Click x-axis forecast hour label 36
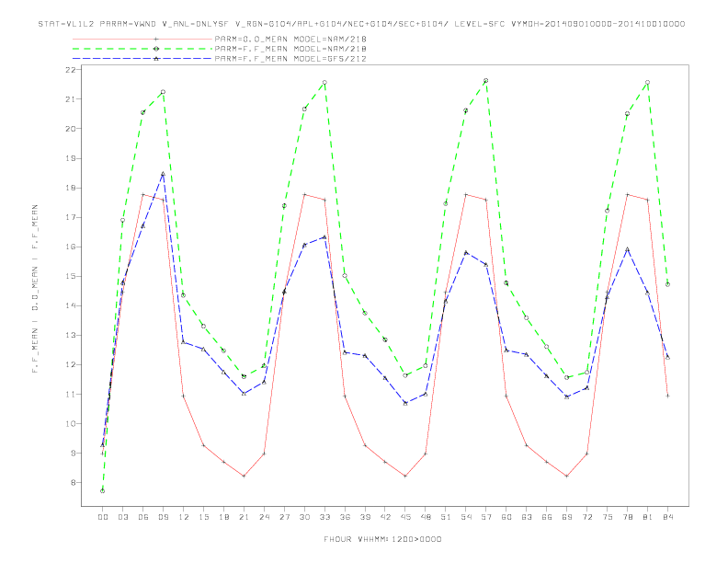Screen dimensions: 728x563 click(x=345, y=517)
